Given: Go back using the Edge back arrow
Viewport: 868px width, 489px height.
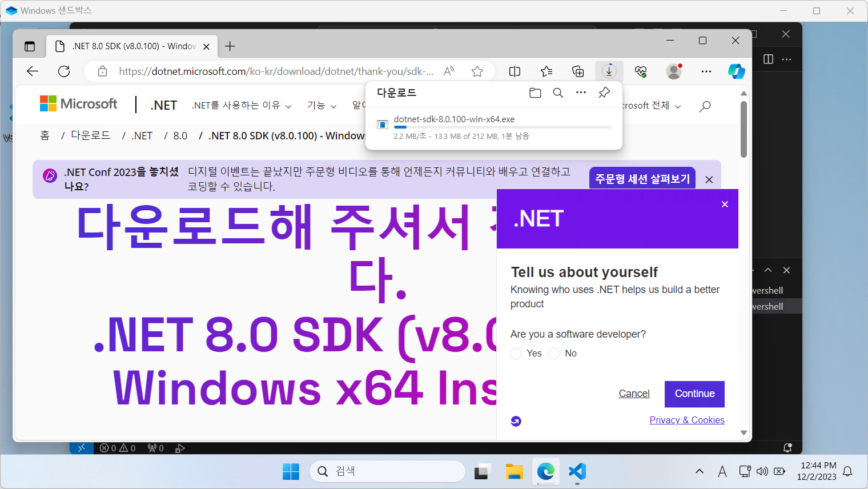Looking at the screenshot, I should [x=33, y=71].
